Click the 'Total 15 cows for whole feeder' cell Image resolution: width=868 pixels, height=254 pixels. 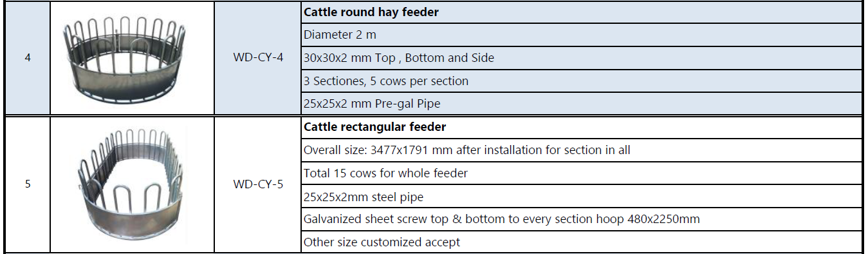point(582,173)
